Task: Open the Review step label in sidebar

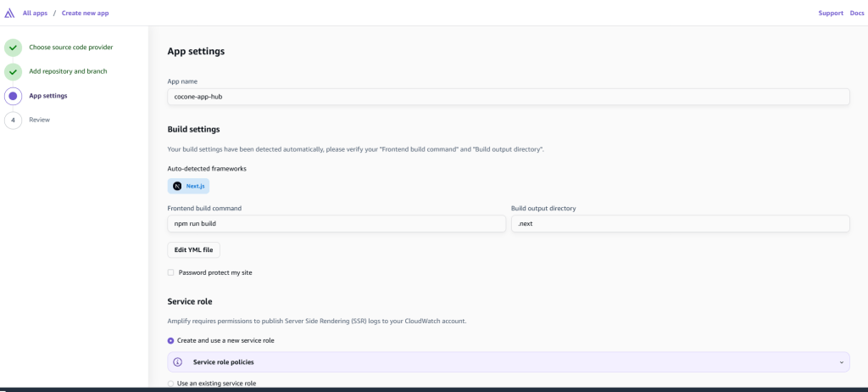Action: [x=40, y=120]
